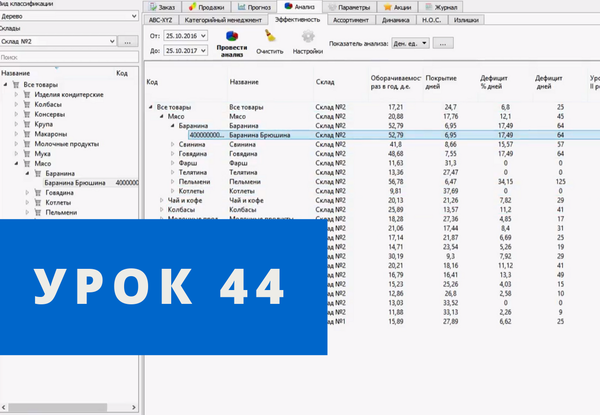Viewport: 600px width, 415px height.
Task: Switch to the ABC-XYZ subtab
Action: point(160,20)
